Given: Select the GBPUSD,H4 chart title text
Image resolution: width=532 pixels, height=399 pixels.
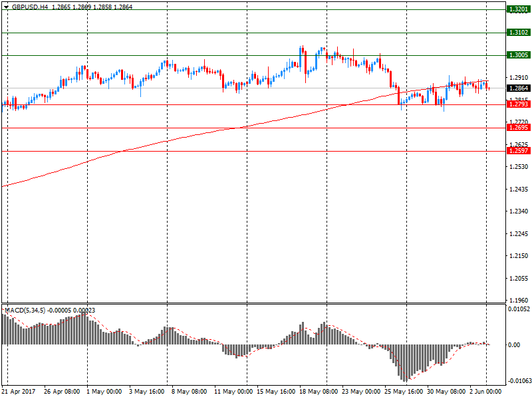Looking at the screenshot, I should pos(30,7).
